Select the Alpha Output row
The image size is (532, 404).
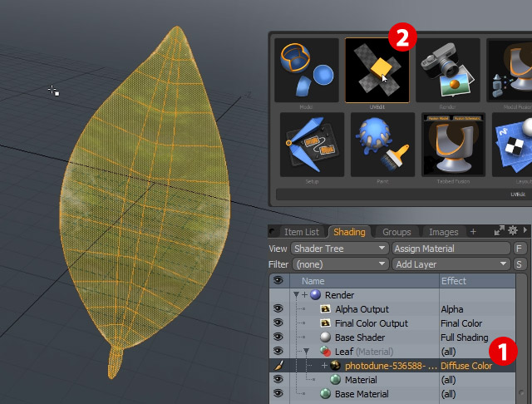pos(392,309)
